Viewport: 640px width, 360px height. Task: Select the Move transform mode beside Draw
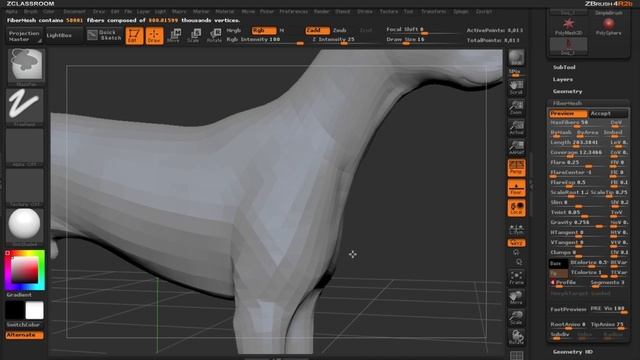tap(174, 36)
